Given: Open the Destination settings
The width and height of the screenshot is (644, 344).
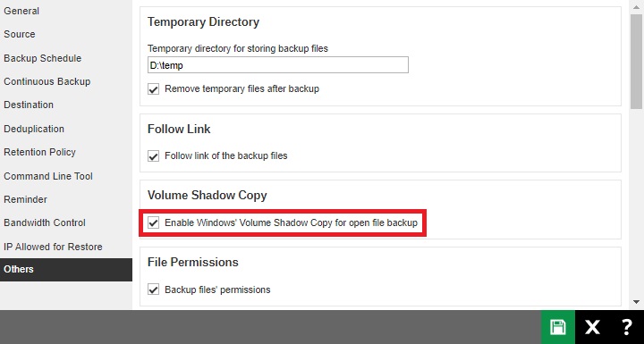Looking at the screenshot, I should click(29, 105).
